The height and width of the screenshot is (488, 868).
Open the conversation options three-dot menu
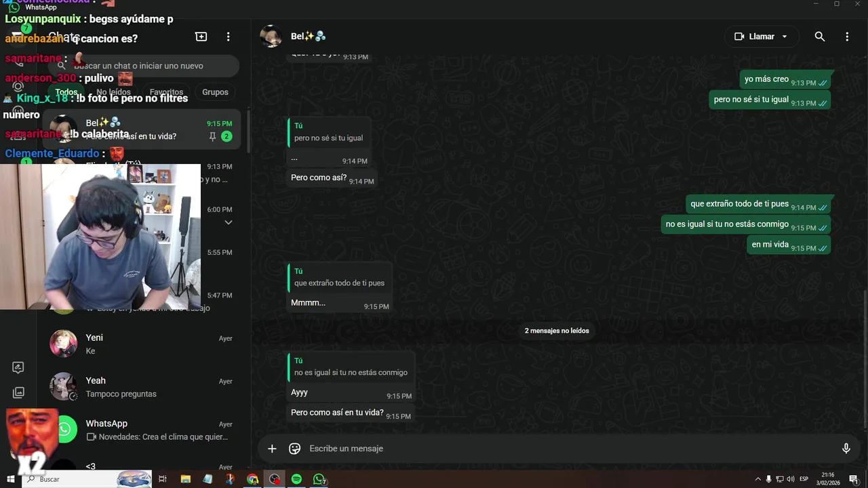[x=847, y=37]
